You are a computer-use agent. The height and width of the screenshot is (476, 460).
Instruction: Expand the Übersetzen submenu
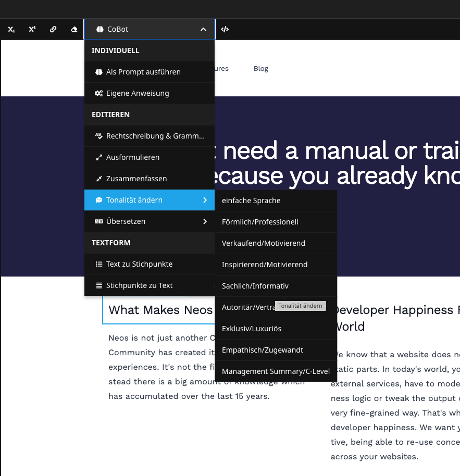[x=204, y=221]
